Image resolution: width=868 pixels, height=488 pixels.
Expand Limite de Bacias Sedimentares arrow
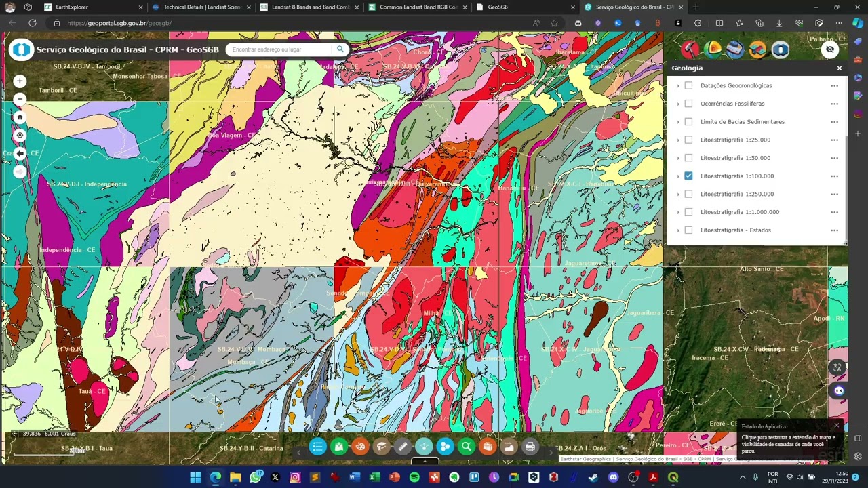[x=678, y=122]
